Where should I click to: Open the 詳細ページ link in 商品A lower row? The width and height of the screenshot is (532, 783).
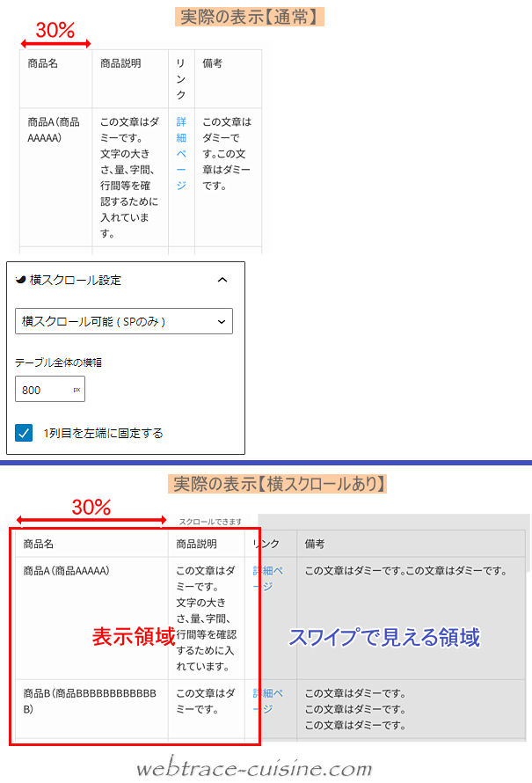(268, 578)
